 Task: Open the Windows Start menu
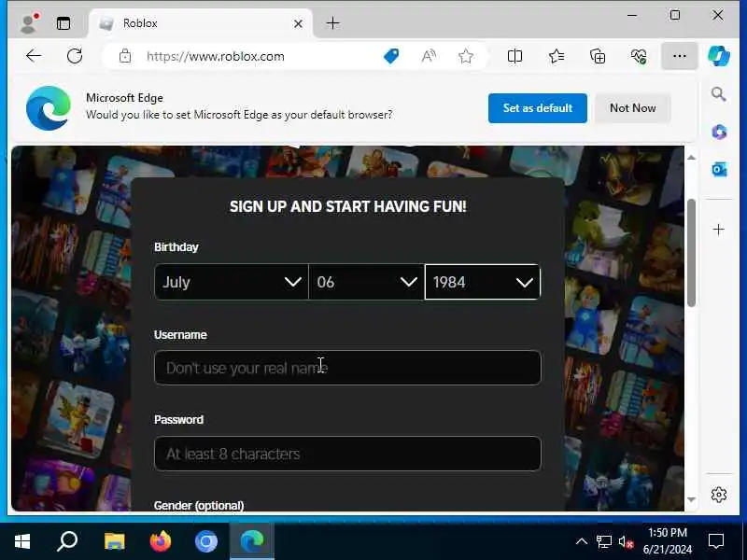pos(22,541)
